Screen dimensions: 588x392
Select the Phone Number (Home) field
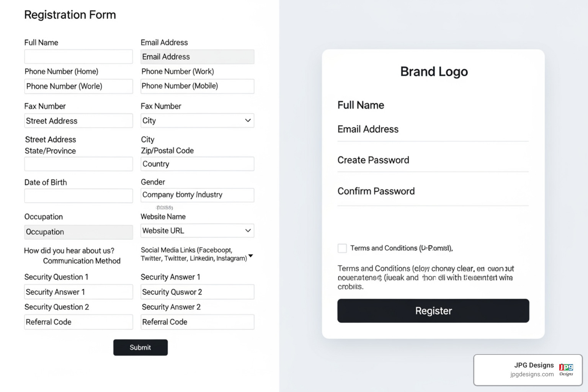pos(78,86)
